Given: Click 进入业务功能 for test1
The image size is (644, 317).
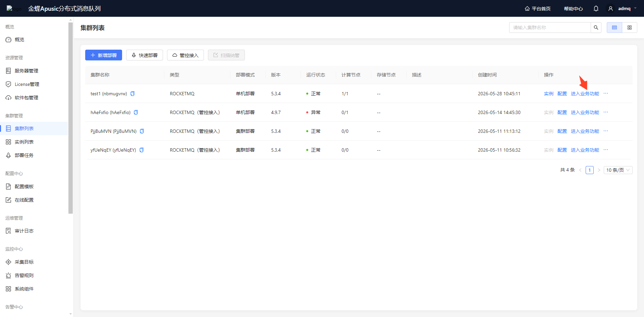Looking at the screenshot, I should [x=585, y=94].
